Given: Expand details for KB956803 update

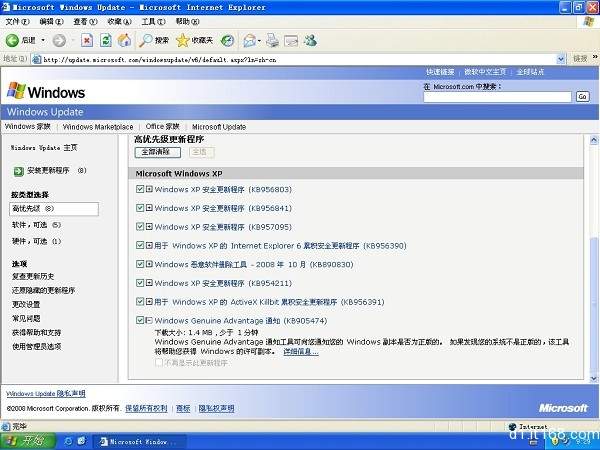Looking at the screenshot, I should pyautogui.click(x=149, y=189).
